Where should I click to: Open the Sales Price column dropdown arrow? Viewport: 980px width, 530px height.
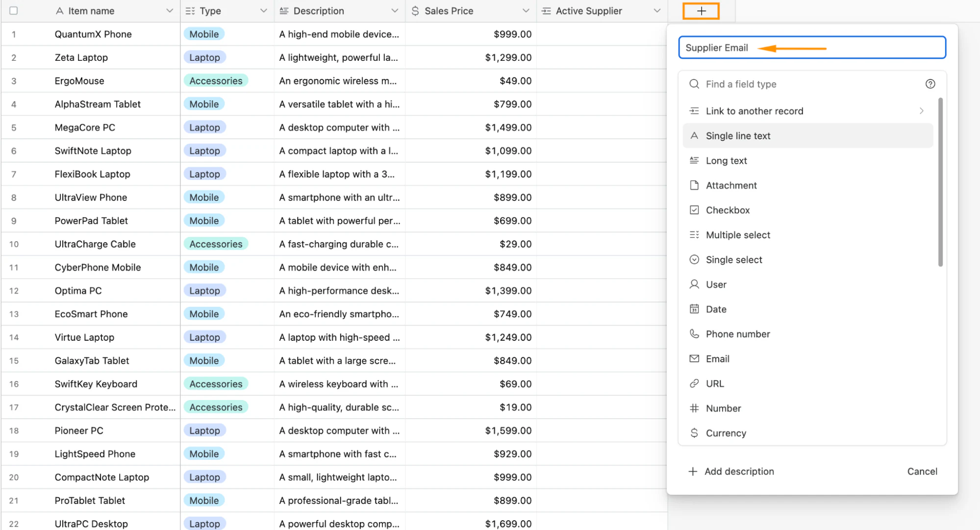point(526,11)
